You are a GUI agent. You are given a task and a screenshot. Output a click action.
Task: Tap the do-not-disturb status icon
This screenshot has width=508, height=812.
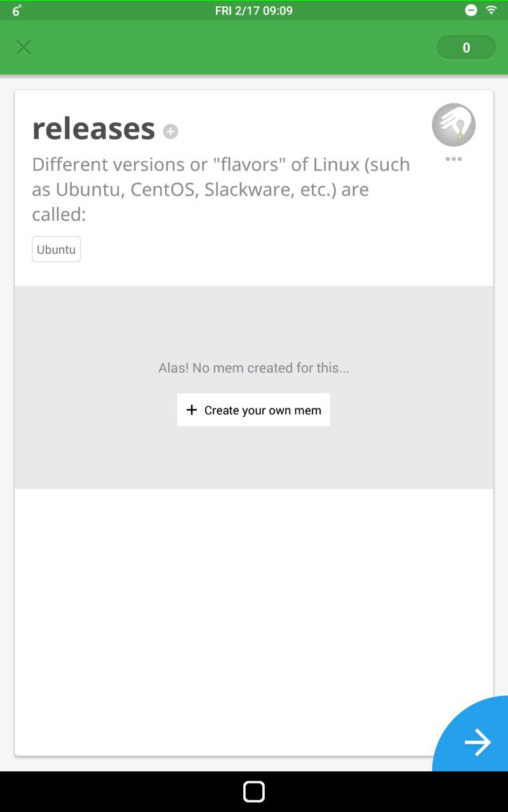pyautogui.click(x=471, y=10)
